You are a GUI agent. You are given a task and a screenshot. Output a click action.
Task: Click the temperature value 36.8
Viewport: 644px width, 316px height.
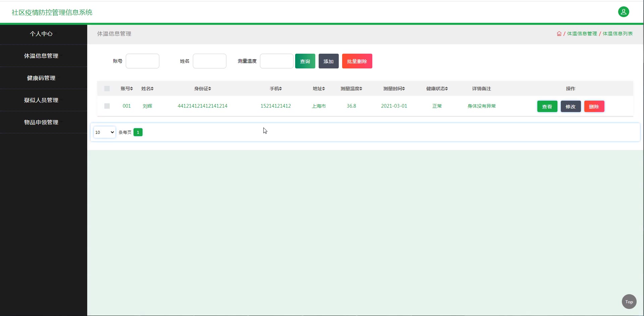click(351, 106)
